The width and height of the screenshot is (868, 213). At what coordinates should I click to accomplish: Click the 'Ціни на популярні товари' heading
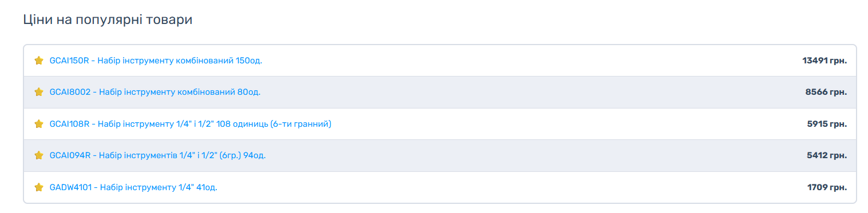[108, 20]
